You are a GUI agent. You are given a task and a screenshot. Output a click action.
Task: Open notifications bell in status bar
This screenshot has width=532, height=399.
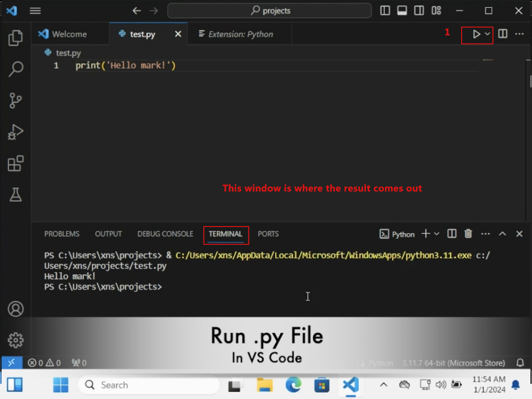[520, 363]
